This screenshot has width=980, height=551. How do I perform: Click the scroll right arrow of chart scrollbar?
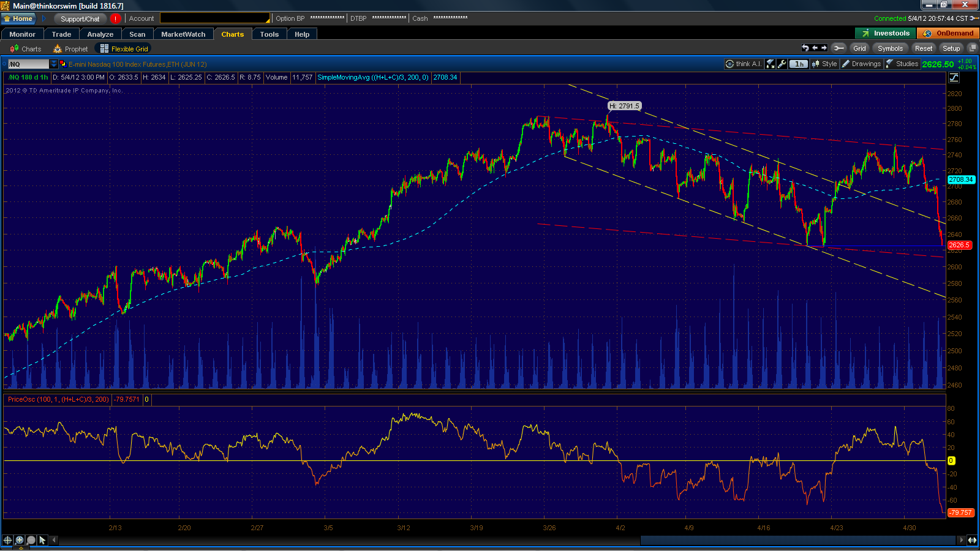coord(960,540)
